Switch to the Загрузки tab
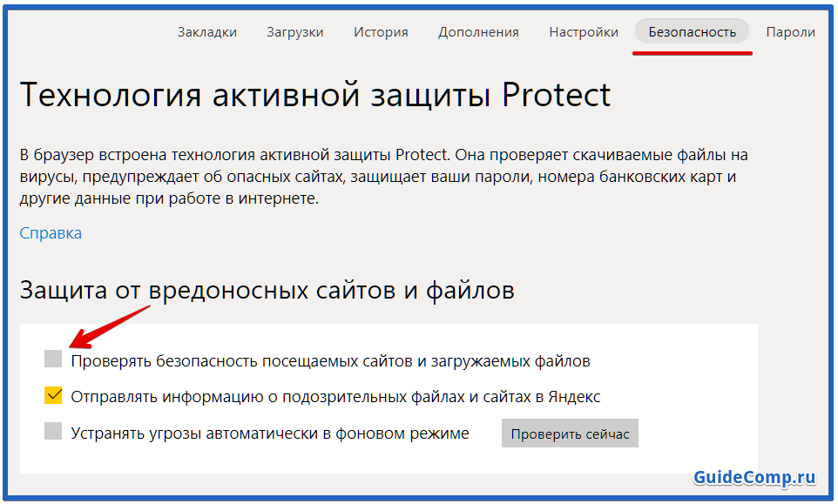Image resolution: width=838 pixels, height=504 pixels. click(x=295, y=32)
